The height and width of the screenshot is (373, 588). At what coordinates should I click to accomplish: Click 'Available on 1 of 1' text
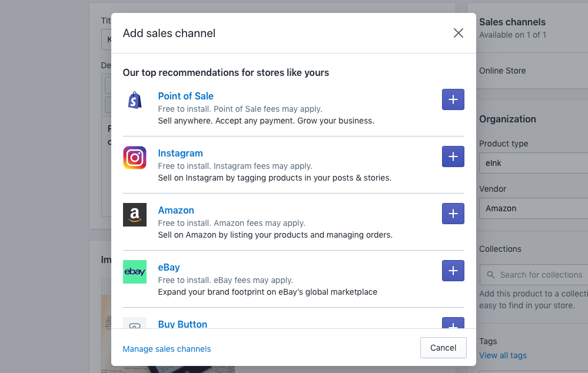click(513, 35)
